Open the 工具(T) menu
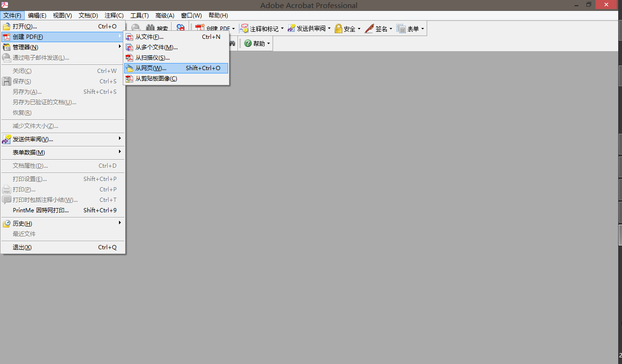This screenshot has width=622, height=364. pyautogui.click(x=139, y=16)
